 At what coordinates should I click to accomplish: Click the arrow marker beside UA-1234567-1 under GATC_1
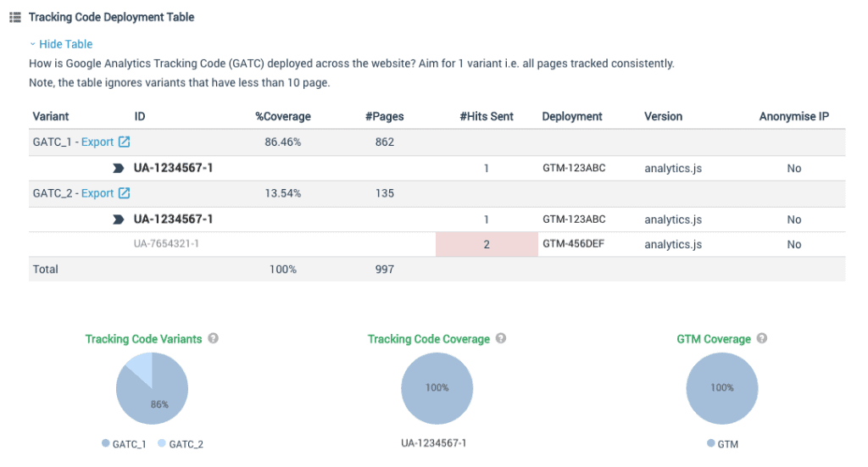coord(118,168)
